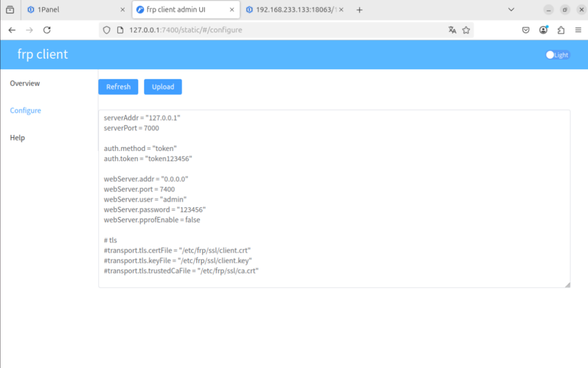Click the webServer.addr = "0.0.0.0" line
Image resolution: width=588 pixels, height=368 pixels.
tap(146, 179)
